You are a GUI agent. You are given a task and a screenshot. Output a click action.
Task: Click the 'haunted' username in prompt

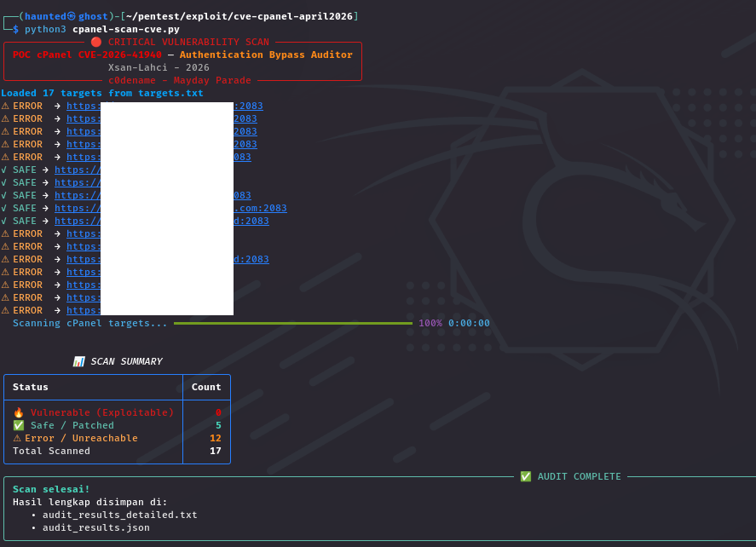pos(45,16)
